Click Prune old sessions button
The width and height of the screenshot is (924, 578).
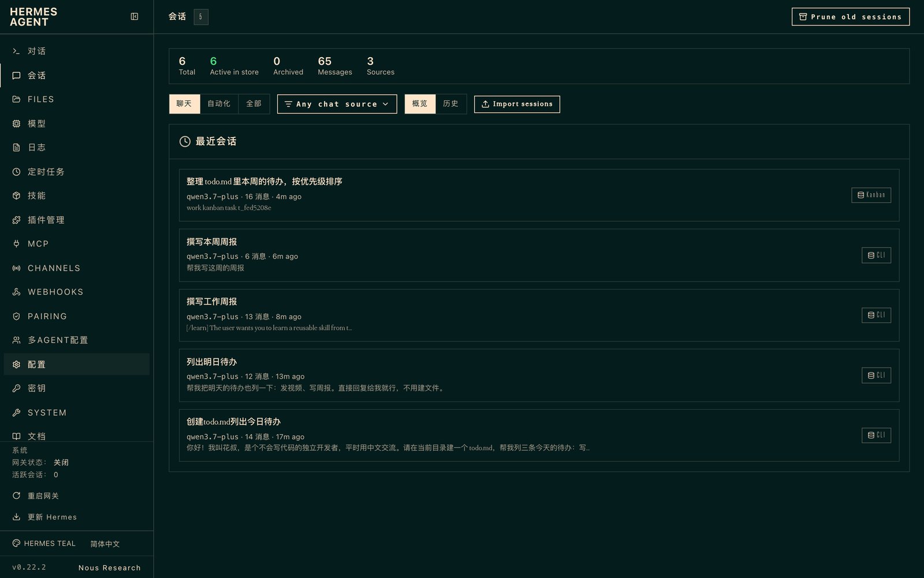coord(851,17)
